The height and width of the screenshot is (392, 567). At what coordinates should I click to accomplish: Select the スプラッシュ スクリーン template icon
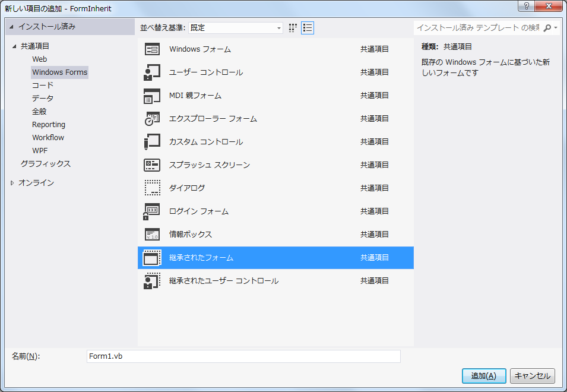pos(152,165)
